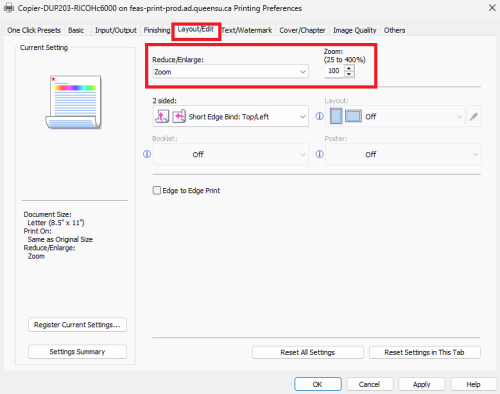Click Register Current Settings button
The image size is (500, 394).
point(77,325)
